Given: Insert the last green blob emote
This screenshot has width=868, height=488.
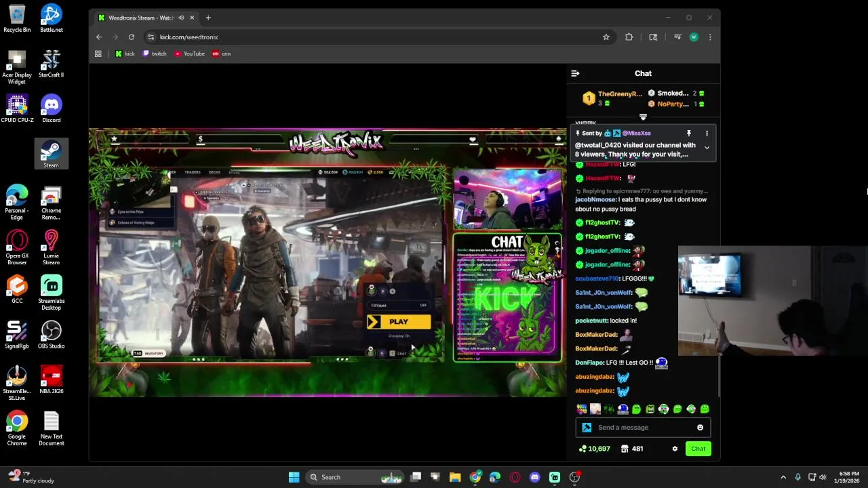Looking at the screenshot, I should click(x=705, y=409).
